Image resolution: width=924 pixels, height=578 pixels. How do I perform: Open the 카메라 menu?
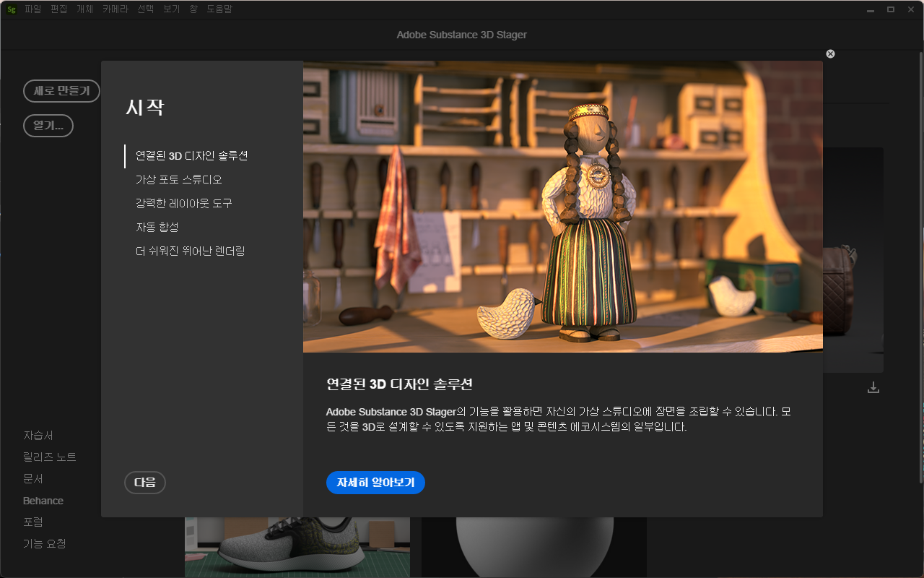pyautogui.click(x=115, y=9)
